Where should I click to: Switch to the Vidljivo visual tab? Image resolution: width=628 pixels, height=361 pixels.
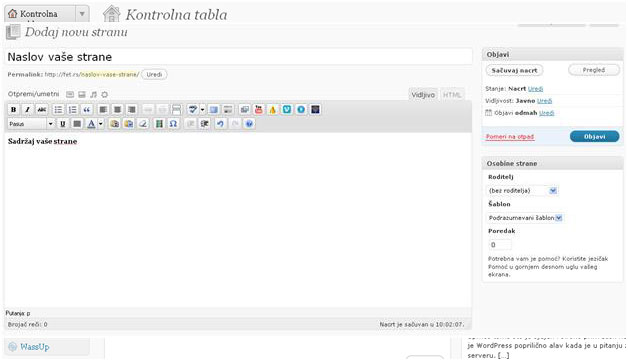tap(423, 95)
